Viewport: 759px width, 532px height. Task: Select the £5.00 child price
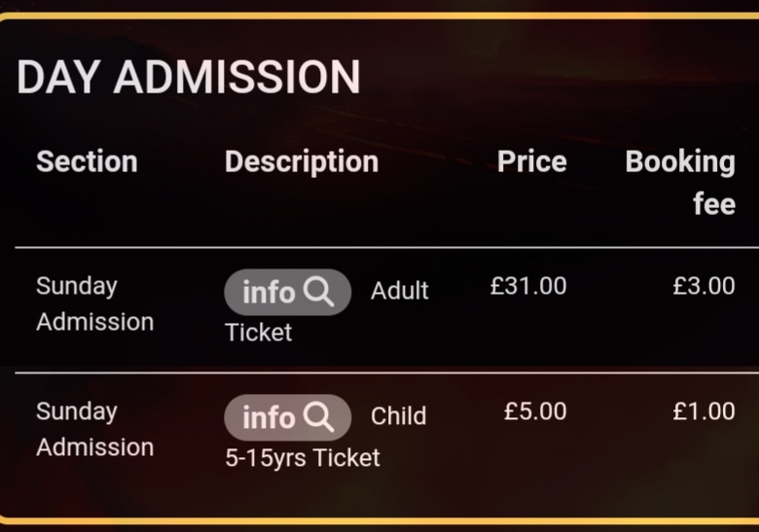[535, 411]
